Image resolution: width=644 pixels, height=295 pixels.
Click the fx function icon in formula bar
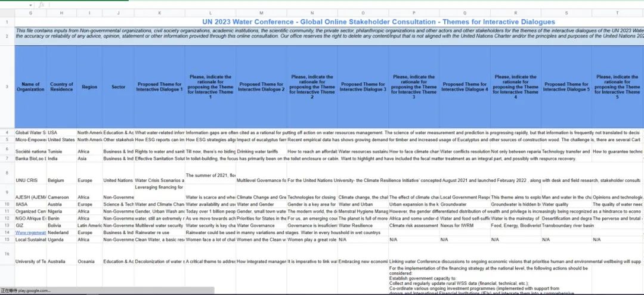[x=41, y=4]
